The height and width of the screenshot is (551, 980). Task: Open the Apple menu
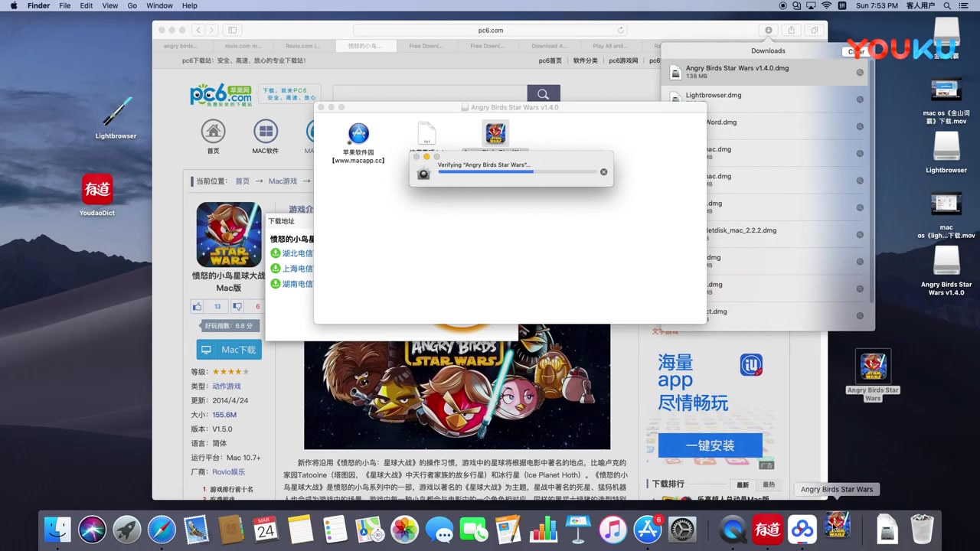click(13, 5)
